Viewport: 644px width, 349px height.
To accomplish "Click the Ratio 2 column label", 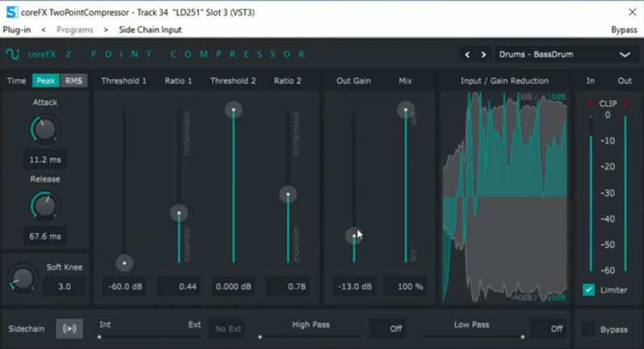I will point(287,80).
